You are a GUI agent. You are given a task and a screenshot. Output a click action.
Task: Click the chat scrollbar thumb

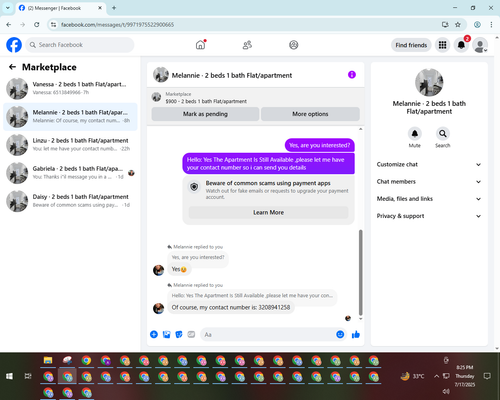[x=360, y=272]
